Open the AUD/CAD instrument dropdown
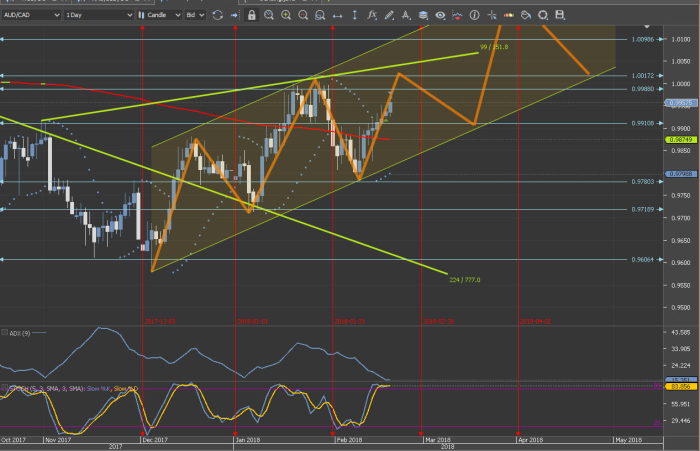Image resolution: width=700 pixels, height=451 pixels. pyautogui.click(x=31, y=15)
